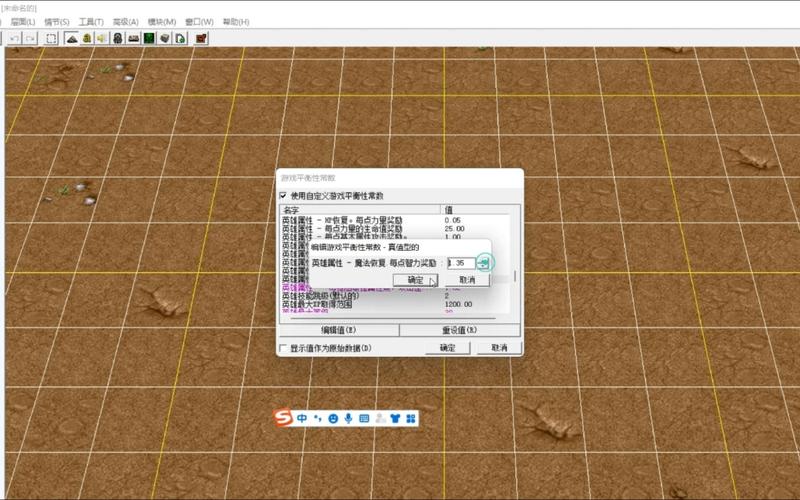
Task: Open the Trigger Editor toolbar icon
Action: click(x=87, y=39)
